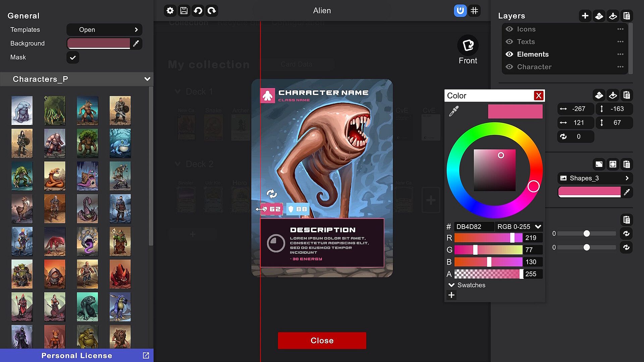Click background color eyedropper icon

click(x=136, y=44)
